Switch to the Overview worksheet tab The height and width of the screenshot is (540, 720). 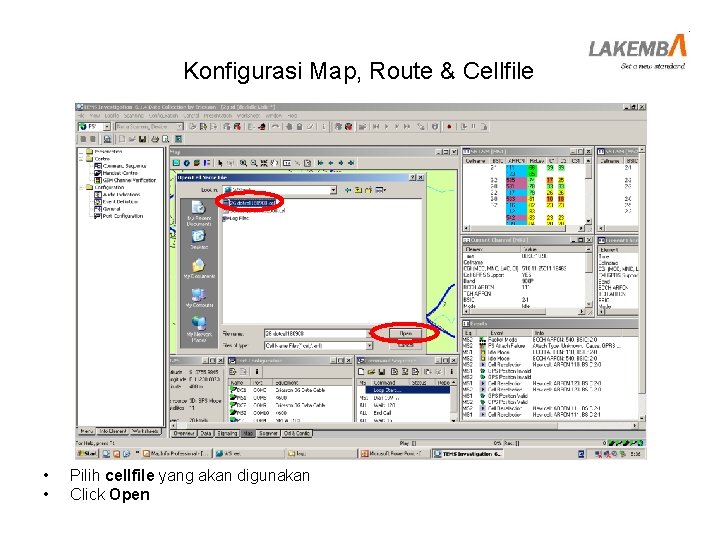[185, 433]
